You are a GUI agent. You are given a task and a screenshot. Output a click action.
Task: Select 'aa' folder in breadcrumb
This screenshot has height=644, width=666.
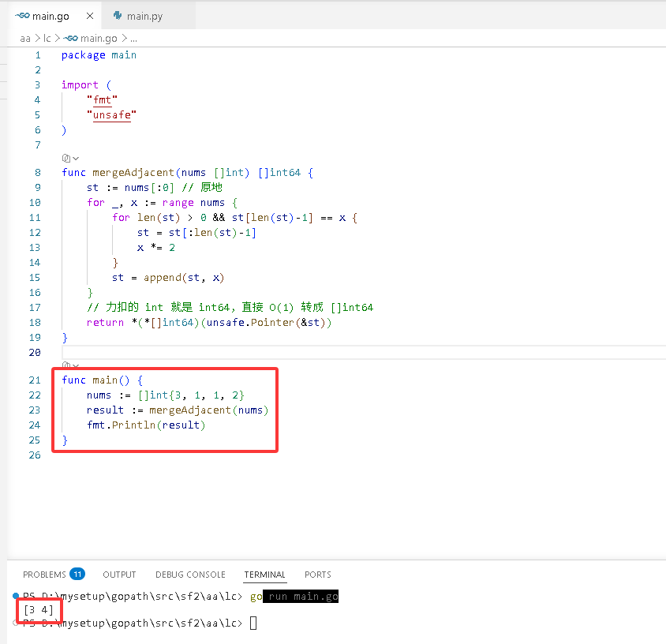pyautogui.click(x=25, y=39)
